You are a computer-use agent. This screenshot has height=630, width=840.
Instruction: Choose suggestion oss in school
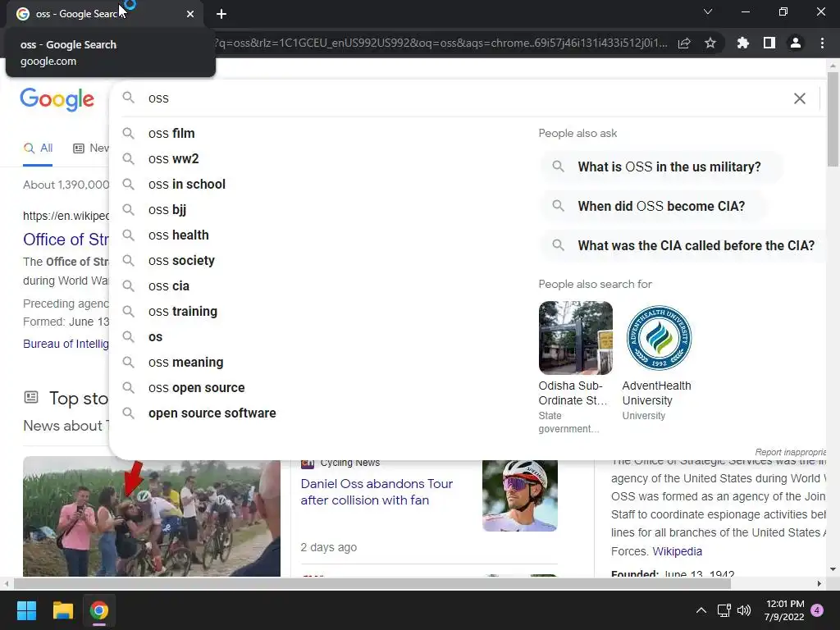[x=322, y=185]
